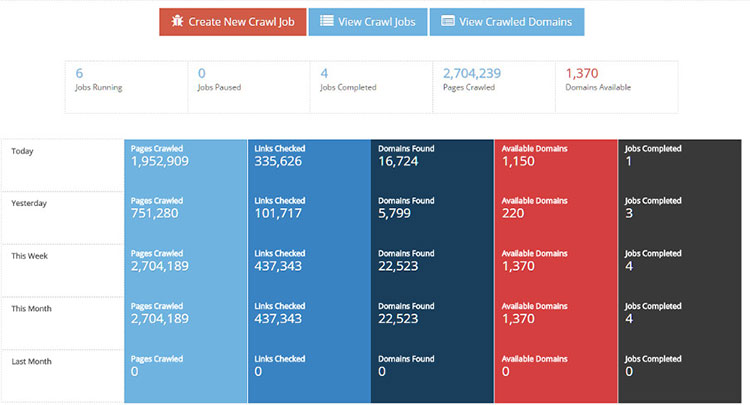This screenshot has height=405, width=750.
Task: Click the list icon on View Crawl Jobs
Action: [327, 21]
